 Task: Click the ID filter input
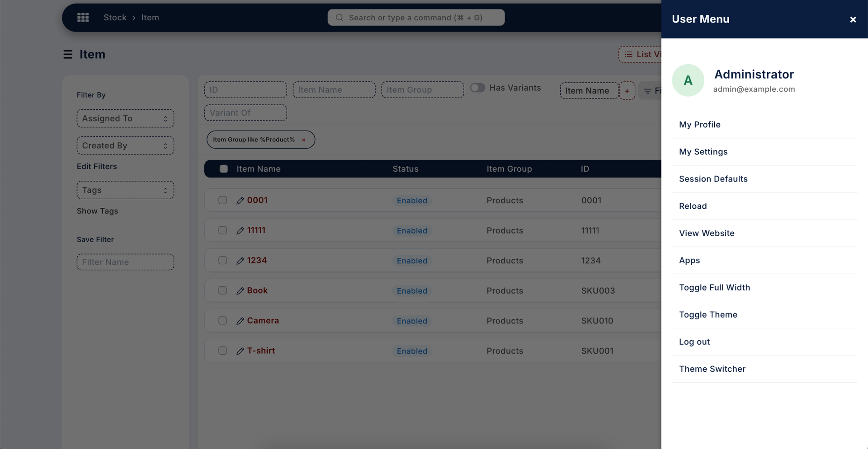click(245, 90)
